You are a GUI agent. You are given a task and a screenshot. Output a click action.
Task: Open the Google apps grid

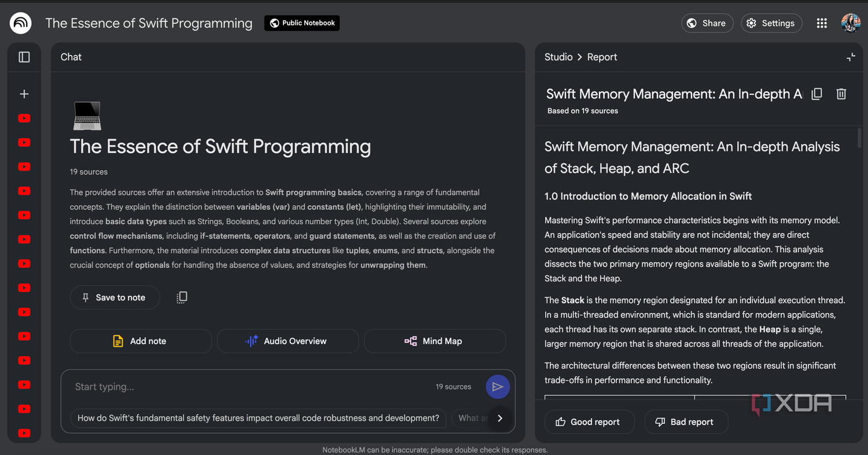(822, 23)
